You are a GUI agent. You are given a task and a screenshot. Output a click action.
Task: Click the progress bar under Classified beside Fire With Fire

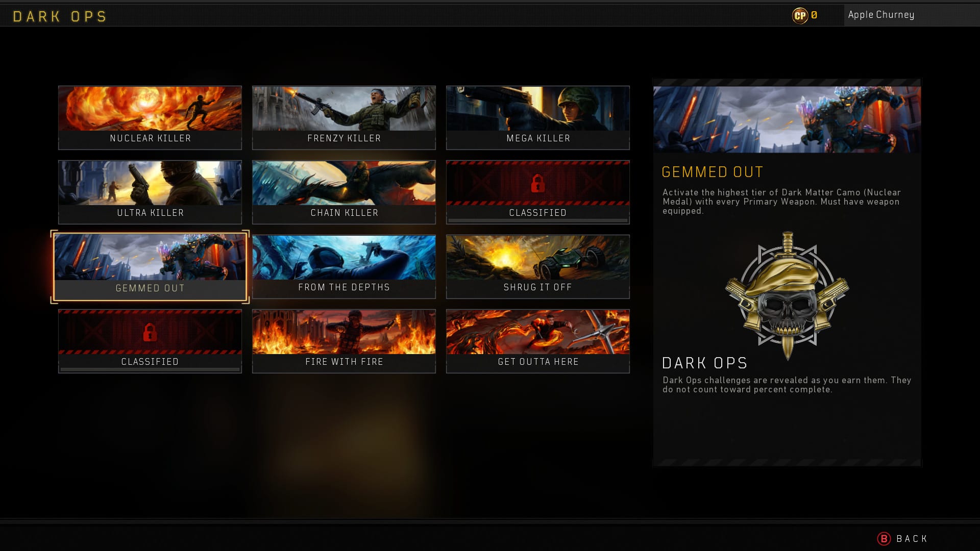[150, 369]
